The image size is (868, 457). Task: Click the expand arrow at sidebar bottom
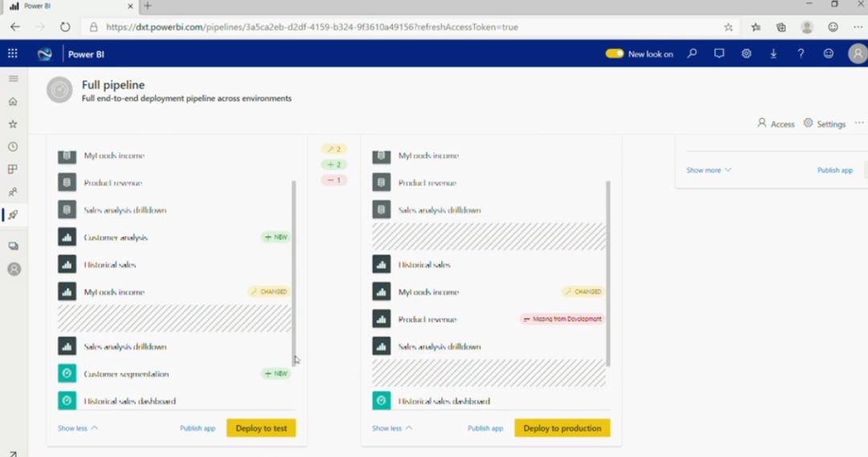click(x=14, y=454)
